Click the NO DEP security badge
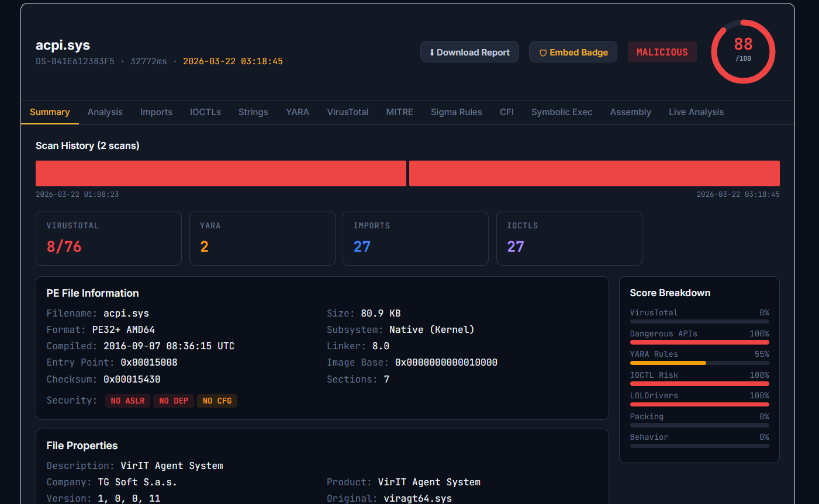Image resolution: width=819 pixels, height=504 pixels. [x=174, y=401]
